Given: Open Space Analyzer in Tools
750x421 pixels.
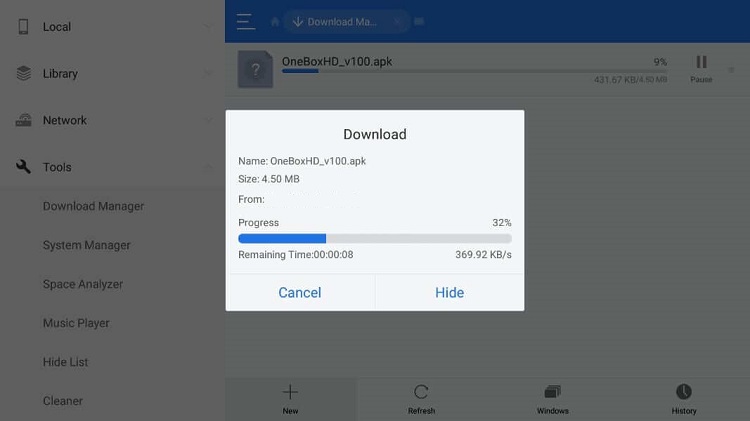Looking at the screenshot, I should (x=83, y=284).
